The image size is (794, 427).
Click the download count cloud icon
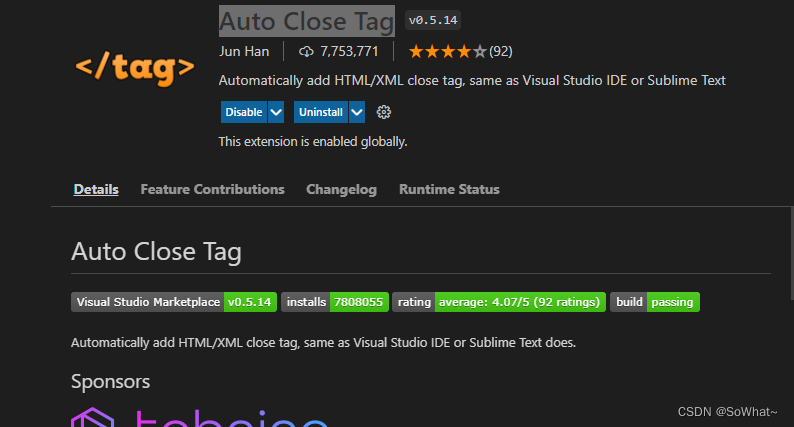pyautogui.click(x=306, y=51)
